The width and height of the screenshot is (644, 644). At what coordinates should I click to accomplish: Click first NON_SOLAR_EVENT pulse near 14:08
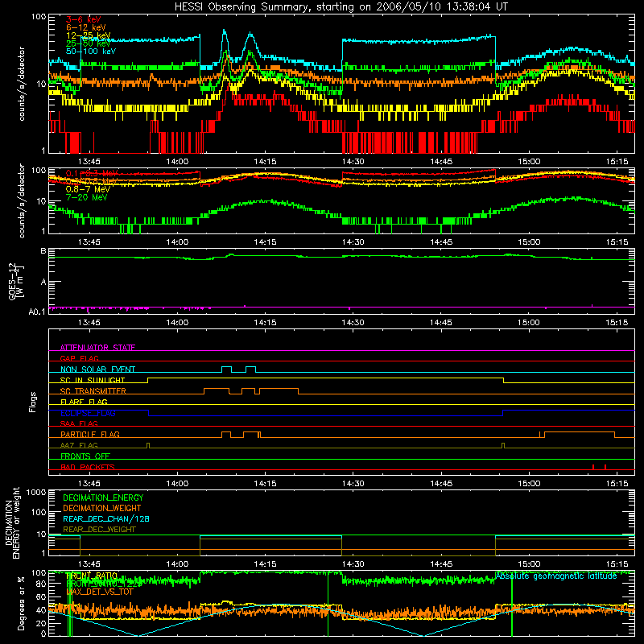tap(226, 369)
